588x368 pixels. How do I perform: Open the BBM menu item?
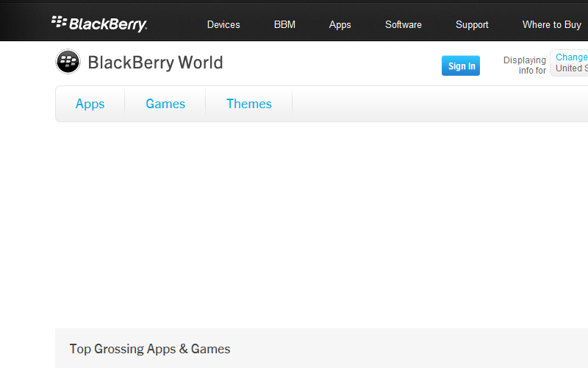pyautogui.click(x=284, y=25)
